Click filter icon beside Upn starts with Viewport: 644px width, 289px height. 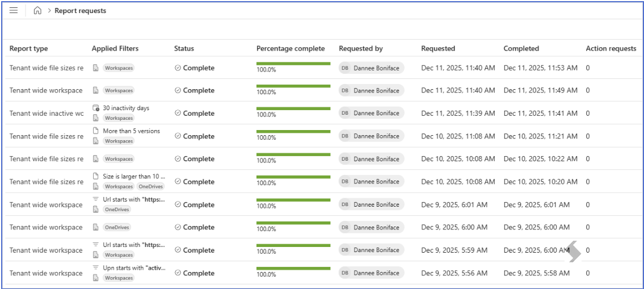pyautogui.click(x=96, y=267)
